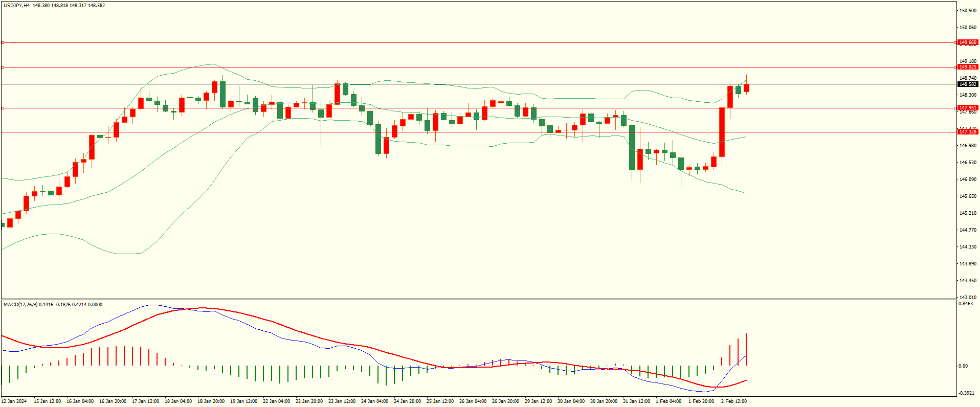Select the 17 Jan 12:00 time label
This screenshot has height=407, width=980.
(x=145, y=401)
